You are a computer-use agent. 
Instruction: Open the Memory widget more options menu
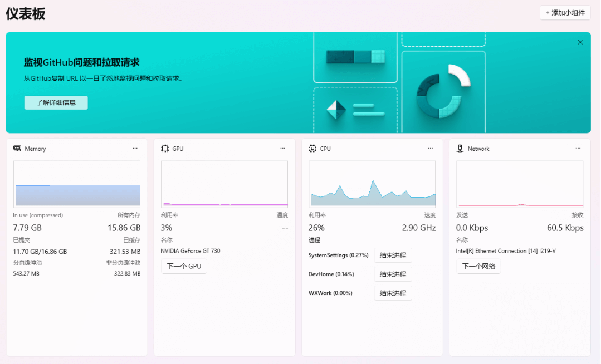(x=135, y=149)
